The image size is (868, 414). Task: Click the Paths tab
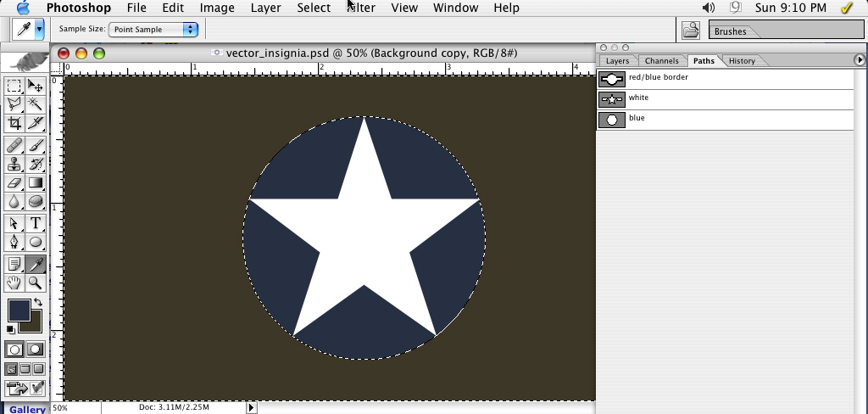tap(704, 61)
